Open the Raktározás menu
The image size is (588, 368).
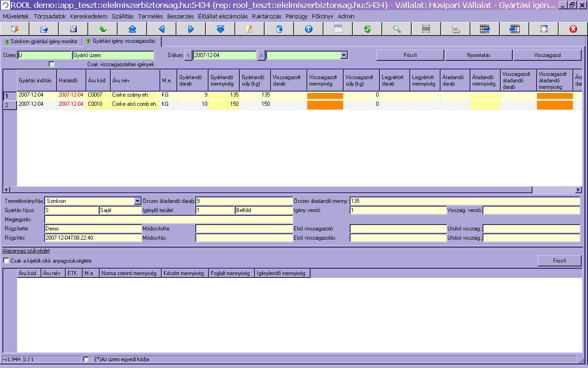[266, 16]
